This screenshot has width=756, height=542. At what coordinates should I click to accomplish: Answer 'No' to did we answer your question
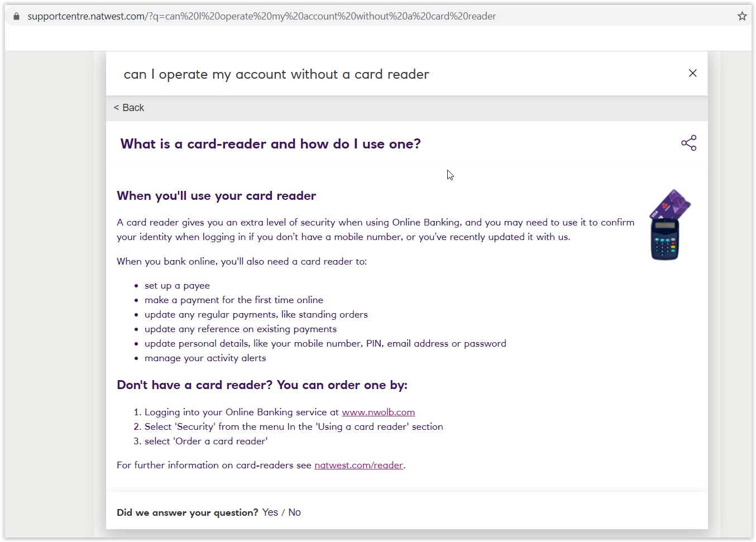tap(294, 512)
